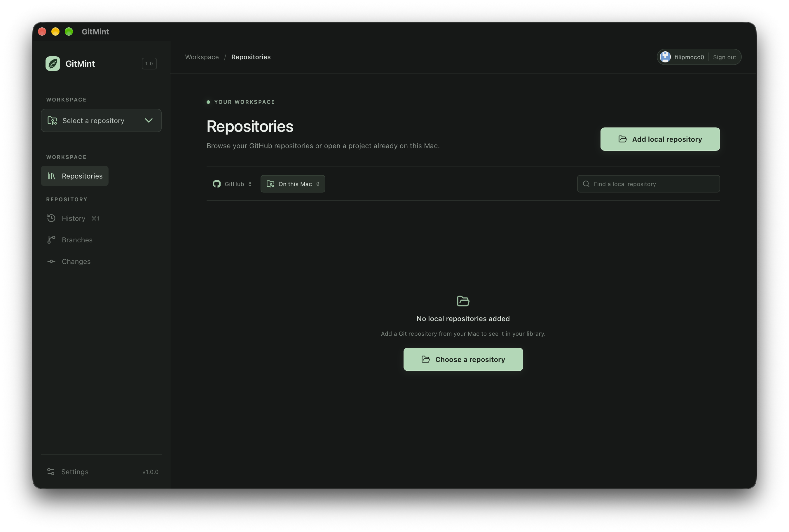Open Repositories in the sidebar
This screenshot has height=532, width=789.
click(x=75, y=176)
